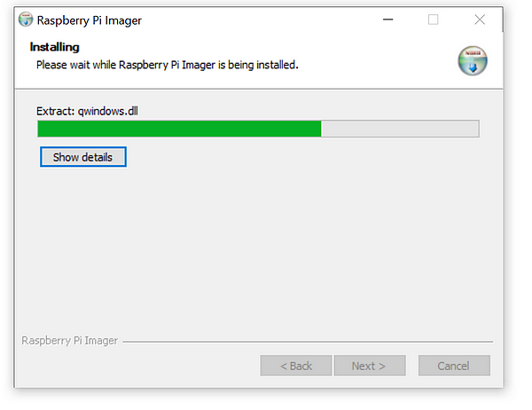Viewport: 532px width, 410px height.
Task: Click the gray 'Raspberry Pi Imager' branding text
Action: pyautogui.click(x=69, y=341)
